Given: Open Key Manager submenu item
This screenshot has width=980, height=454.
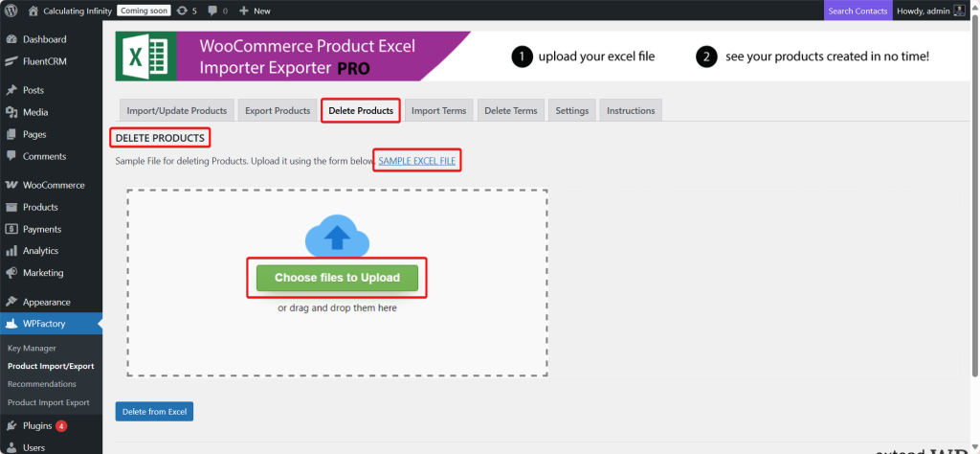Looking at the screenshot, I should click(x=32, y=348).
